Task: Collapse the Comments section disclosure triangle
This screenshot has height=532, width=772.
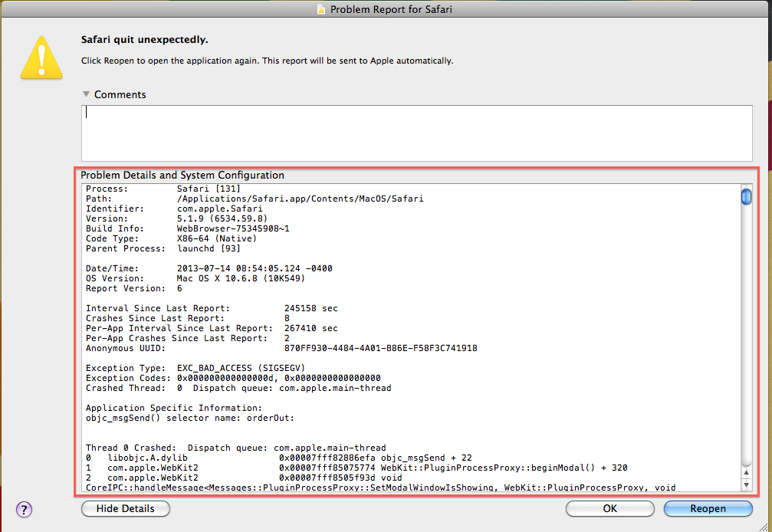Action: [x=86, y=94]
